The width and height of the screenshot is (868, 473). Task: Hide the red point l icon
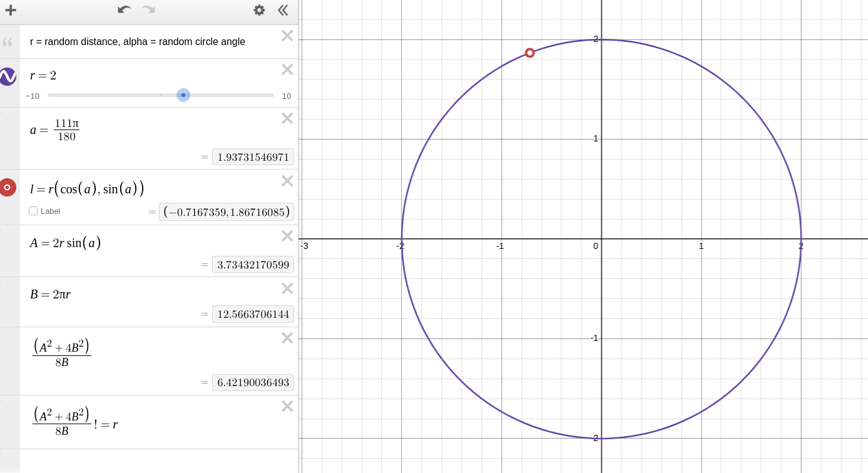[8, 187]
